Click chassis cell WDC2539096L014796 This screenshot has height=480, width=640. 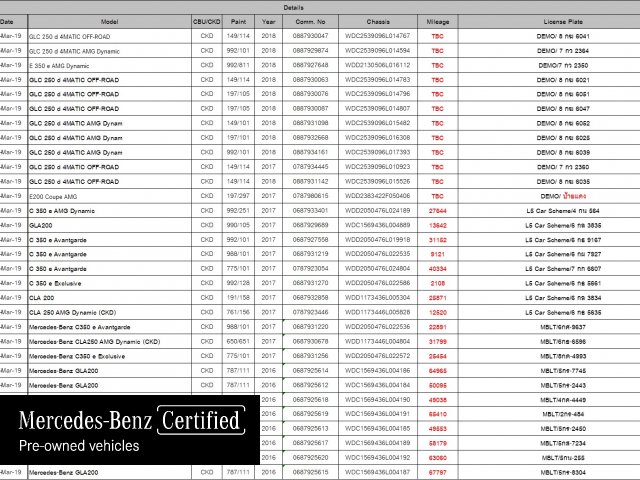pyautogui.click(x=378, y=94)
